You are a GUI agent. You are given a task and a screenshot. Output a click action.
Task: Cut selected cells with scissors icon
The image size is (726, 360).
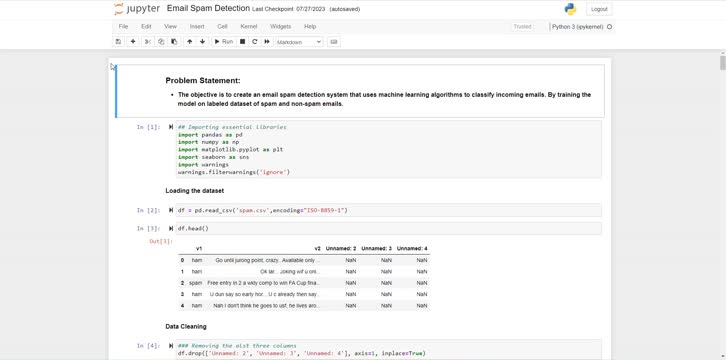click(147, 42)
